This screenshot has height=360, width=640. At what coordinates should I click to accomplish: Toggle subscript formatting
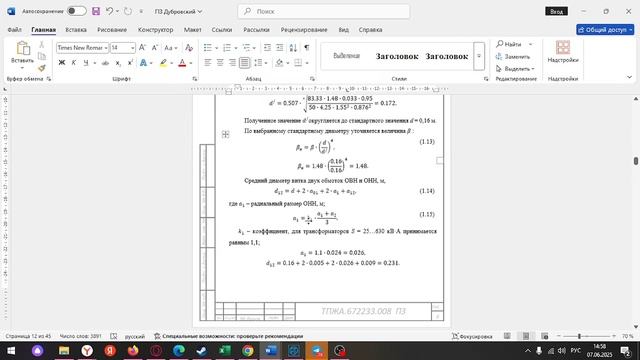118,62
